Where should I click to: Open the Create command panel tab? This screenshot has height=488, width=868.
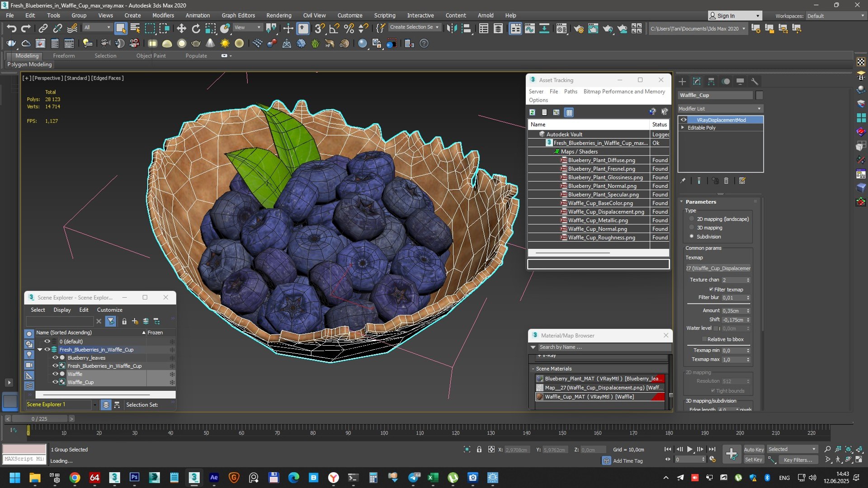click(x=682, y=81)
